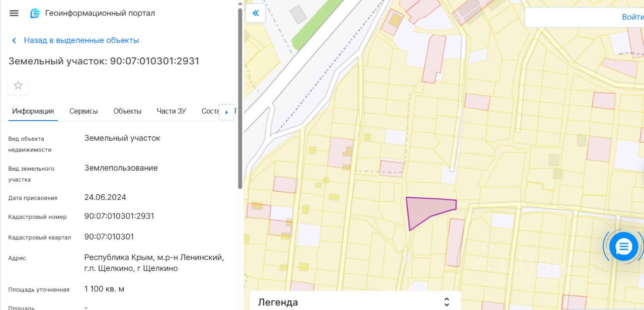Click the Геоинформационный портал title text
This screenshot has height=310, width=644.
[100, 14]
